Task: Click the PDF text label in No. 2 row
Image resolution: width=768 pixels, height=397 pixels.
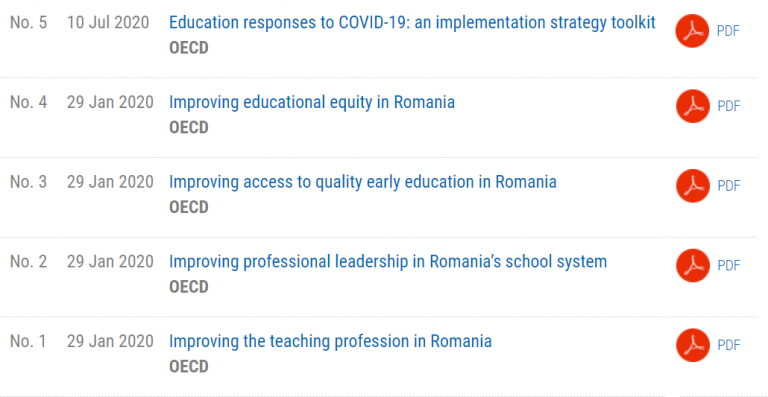Action: (728, 266)
